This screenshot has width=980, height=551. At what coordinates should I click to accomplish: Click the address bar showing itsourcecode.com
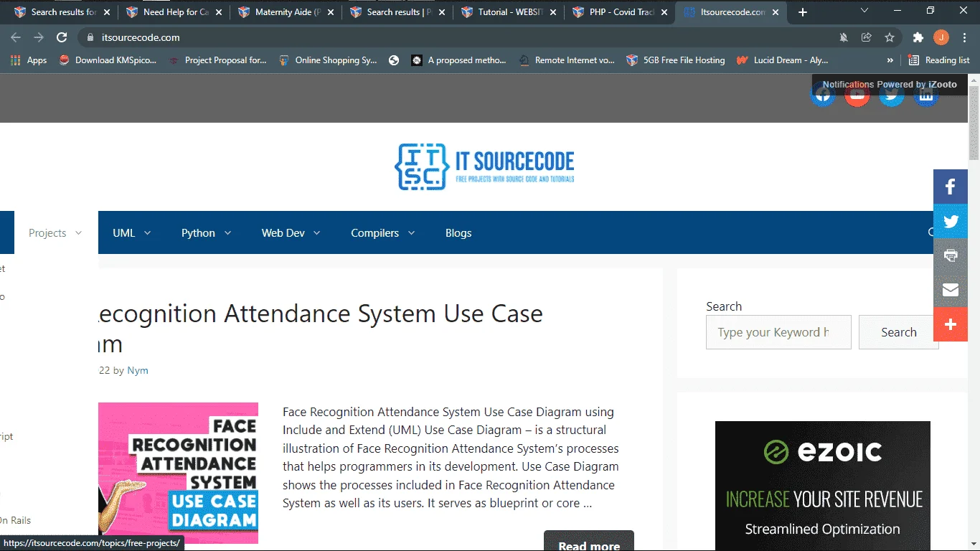pyautogui.click(x=459, y=37)
